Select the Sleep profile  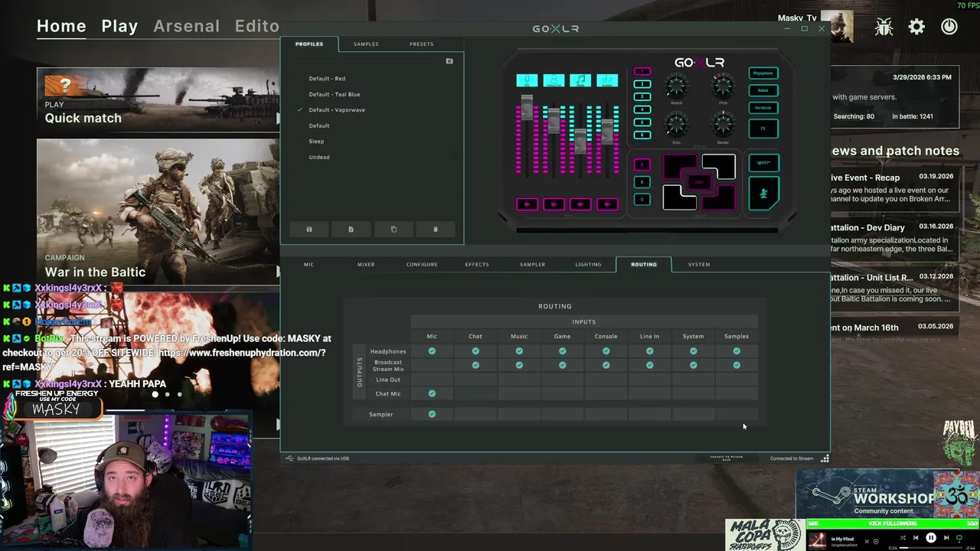pyautogui.click(x=316, y=141)
